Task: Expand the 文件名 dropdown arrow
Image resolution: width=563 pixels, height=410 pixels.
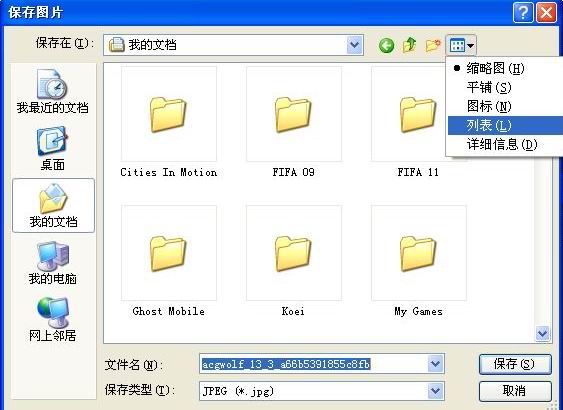Action: tap(435, 364)
